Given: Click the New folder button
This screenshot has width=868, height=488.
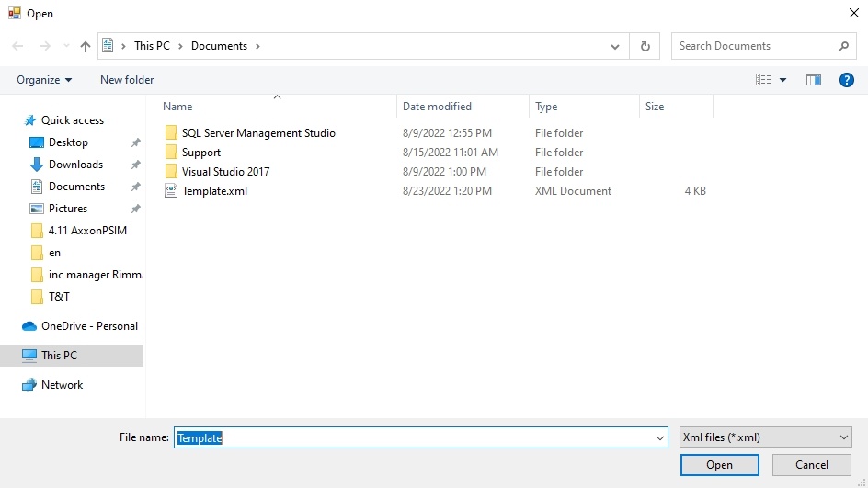Looking at the screenshot, I should [127, 80].
